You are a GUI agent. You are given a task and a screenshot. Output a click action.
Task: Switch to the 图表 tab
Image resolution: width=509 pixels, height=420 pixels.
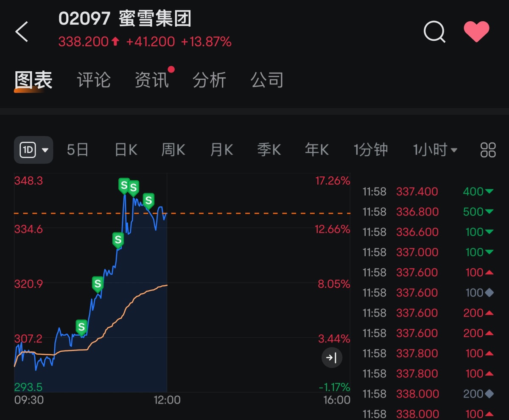(x=33, y=80)
